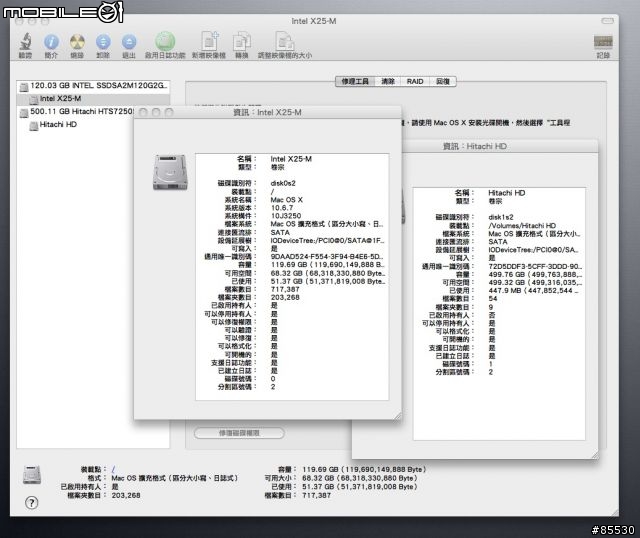Click disk0s2 identifier in Intel info window
The width and height of the screenshot is (640, 538).
[283, 183]
